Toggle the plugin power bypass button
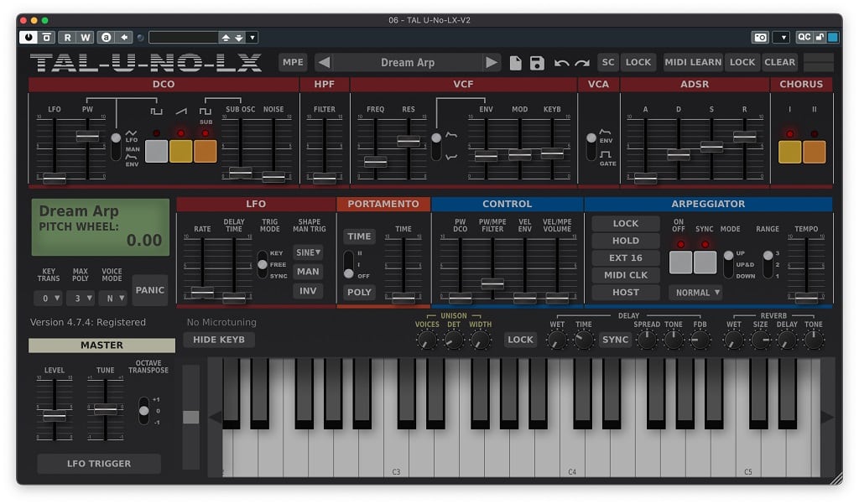This screenshot has height=504, width=859. pos(28,37)
